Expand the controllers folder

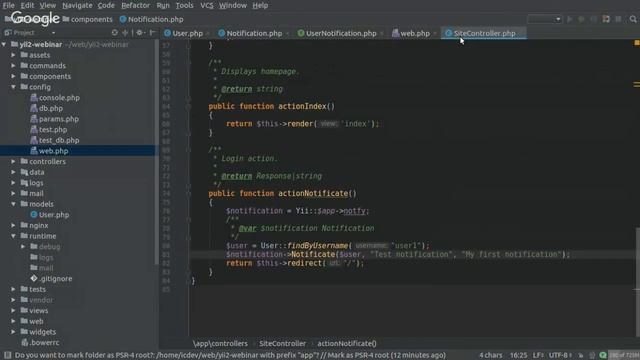[13, 161]
